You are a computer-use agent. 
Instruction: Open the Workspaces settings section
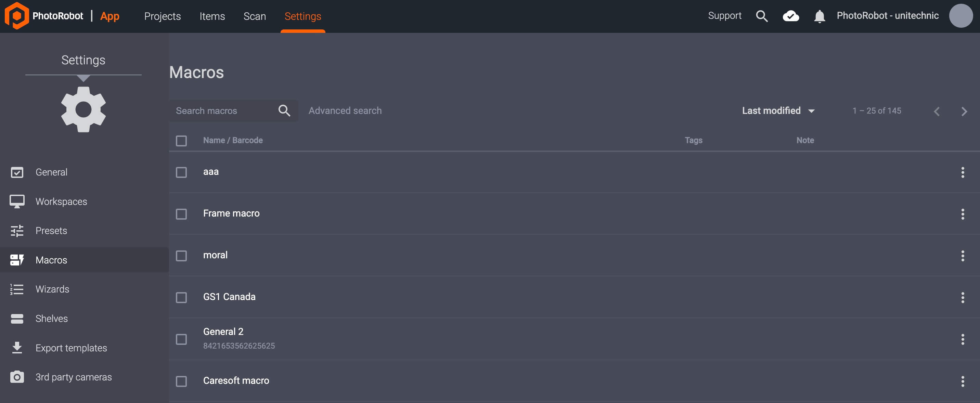(x=61, y=201)
